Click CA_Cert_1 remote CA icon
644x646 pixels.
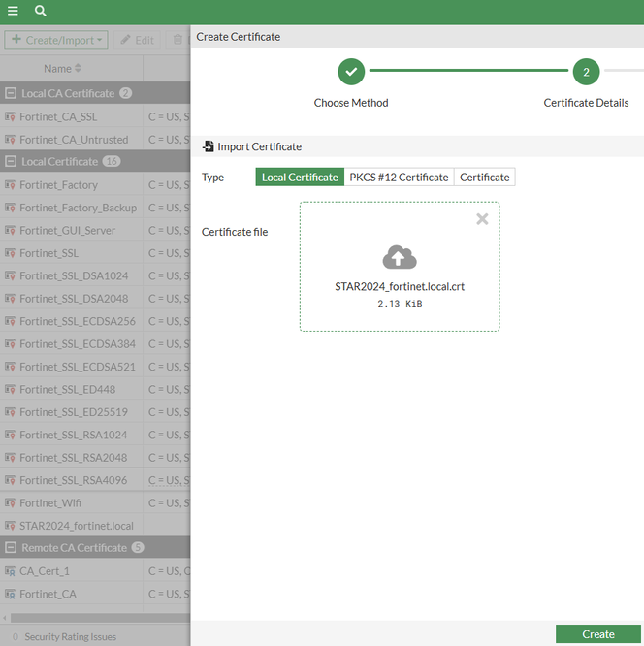(10, 571)
